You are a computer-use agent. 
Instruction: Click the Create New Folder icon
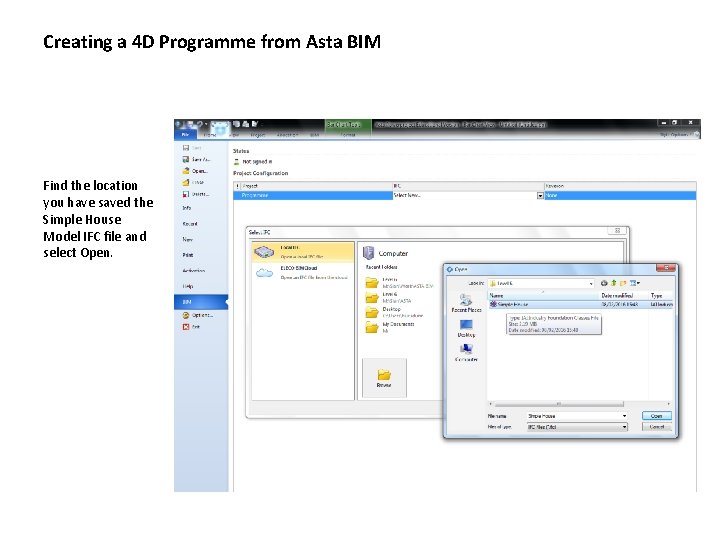(x=623, y=283)
